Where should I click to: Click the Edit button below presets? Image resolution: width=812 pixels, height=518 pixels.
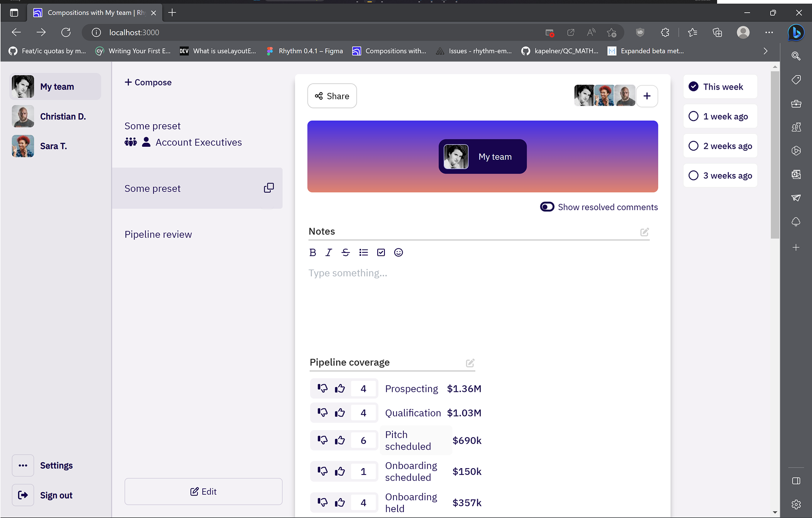203,491
